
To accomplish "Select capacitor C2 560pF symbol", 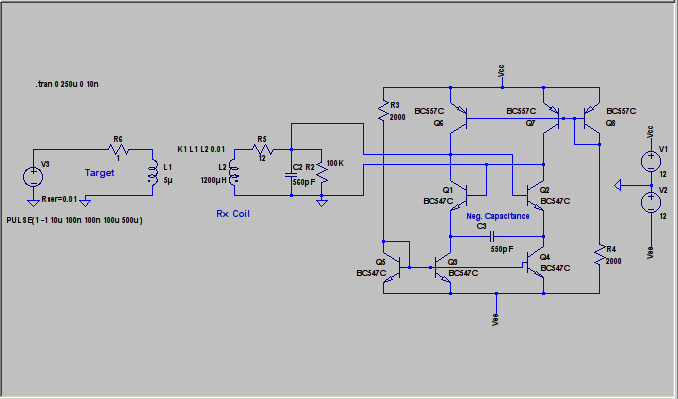I will point(291,175).
